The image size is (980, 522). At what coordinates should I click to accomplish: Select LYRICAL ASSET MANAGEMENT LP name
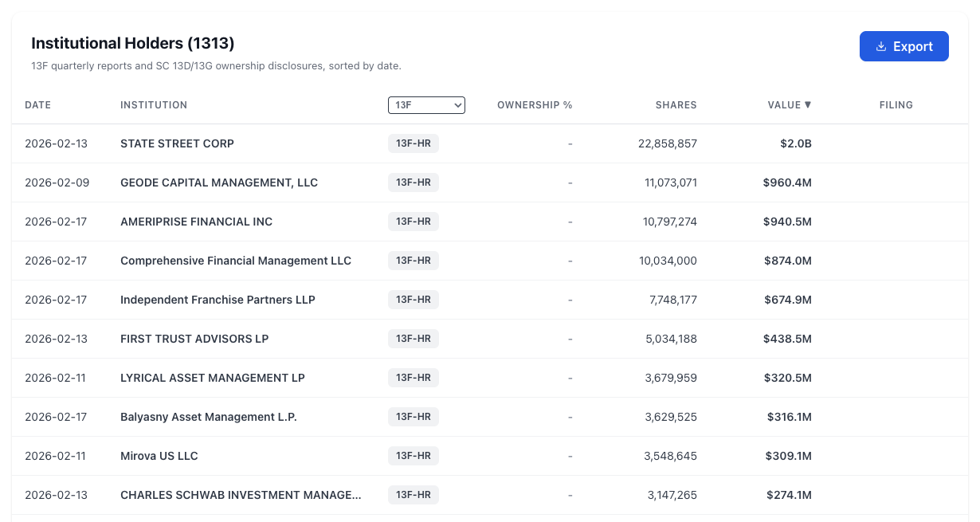[213, 378]
